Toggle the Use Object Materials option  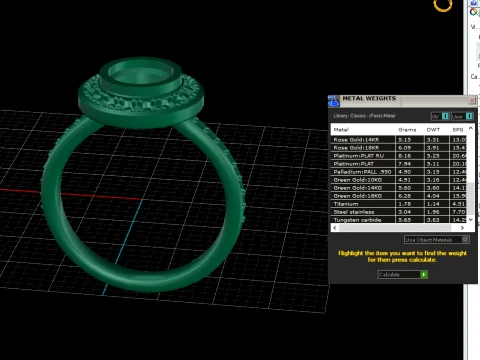[437, 240]
